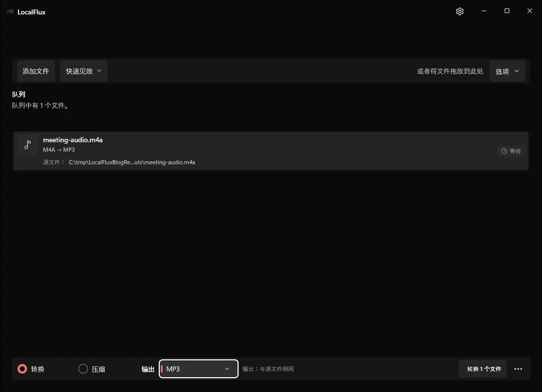Click the 转换 1 个文件 button
Image resolution: width=542 pixels, height=392 pixels.
[x=483, y=369]
